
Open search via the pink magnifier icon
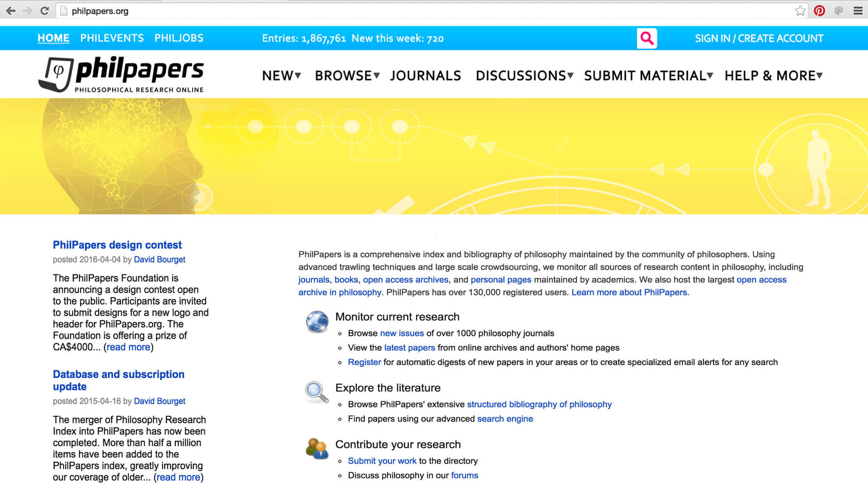[646, 38]
